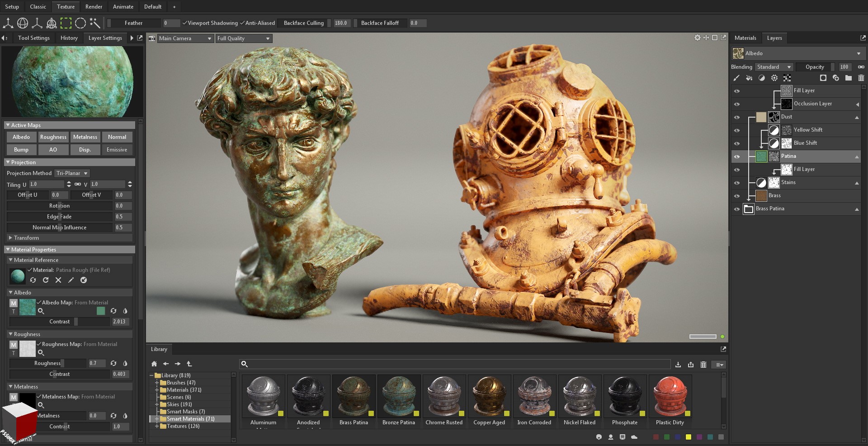
Task: Open the History tab
Action: [x=69, y=38]
